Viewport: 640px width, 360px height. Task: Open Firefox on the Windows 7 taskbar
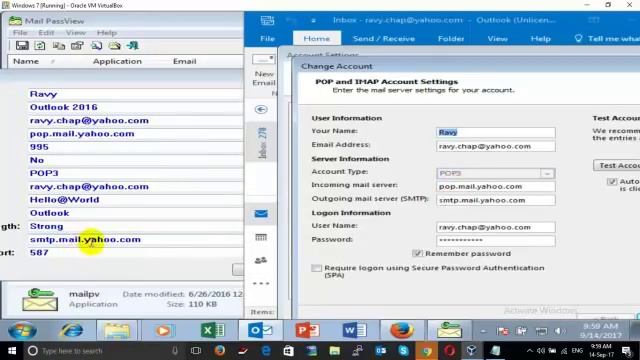[x=402, y=330]
